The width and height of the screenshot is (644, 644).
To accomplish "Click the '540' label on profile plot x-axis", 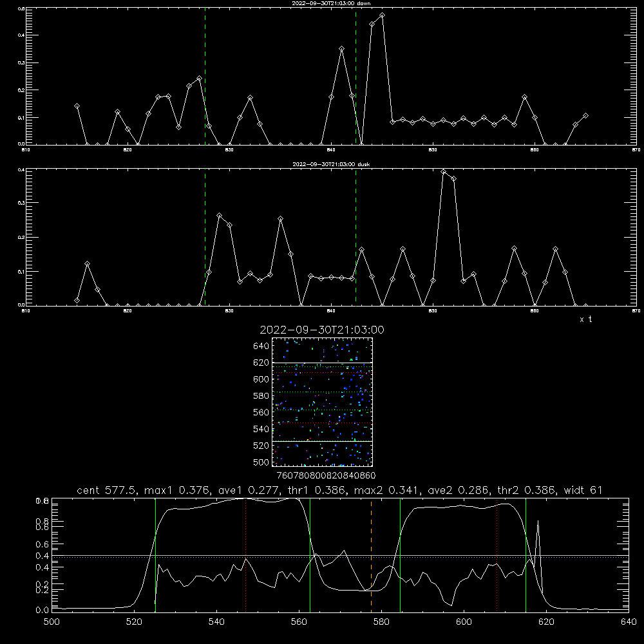I will [216, 622].
